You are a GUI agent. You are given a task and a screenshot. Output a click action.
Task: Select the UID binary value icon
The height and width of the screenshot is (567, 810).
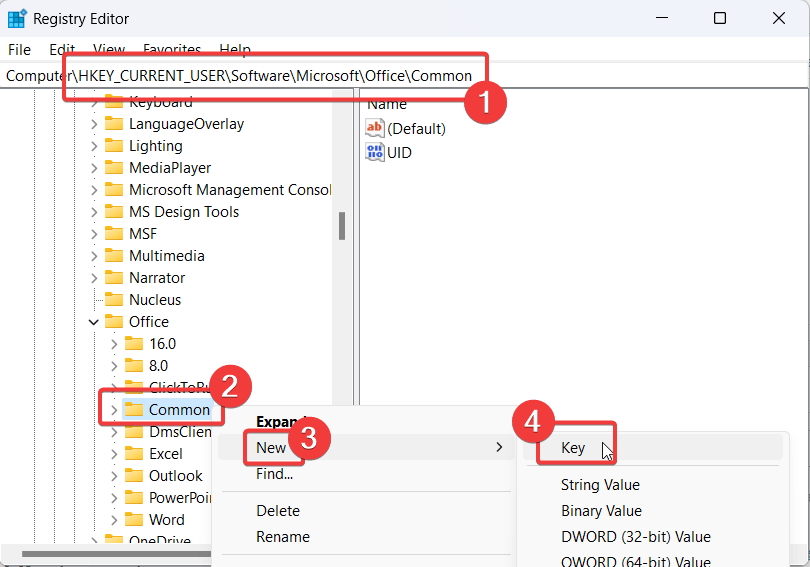click(375, 152)
